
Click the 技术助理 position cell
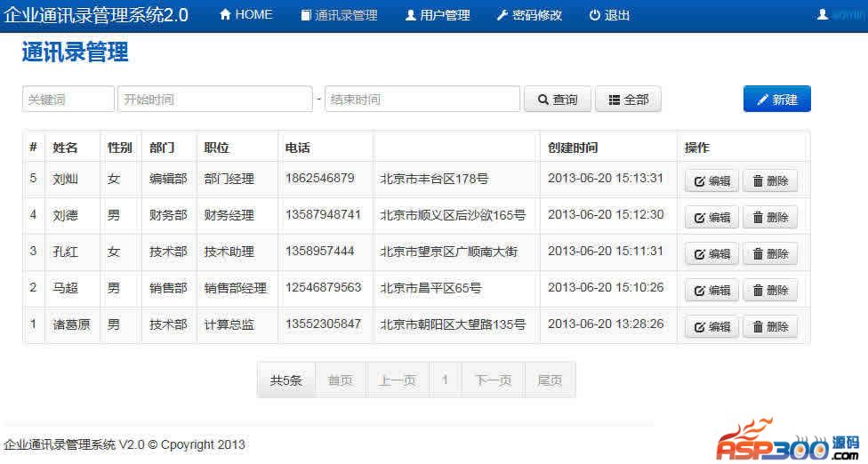(x=229, y=252)
